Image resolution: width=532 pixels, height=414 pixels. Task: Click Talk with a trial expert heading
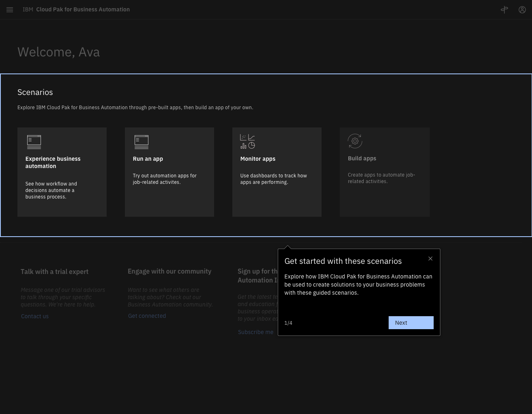(55, 272)
